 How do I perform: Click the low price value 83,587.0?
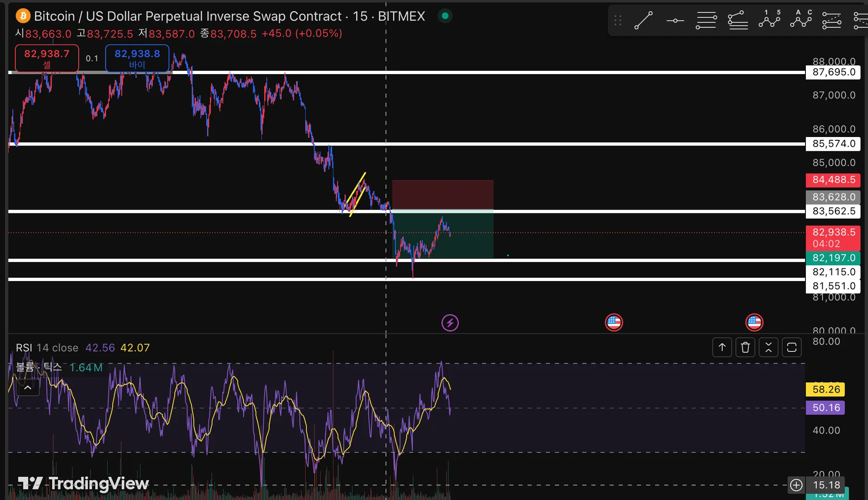pos(172,34)
